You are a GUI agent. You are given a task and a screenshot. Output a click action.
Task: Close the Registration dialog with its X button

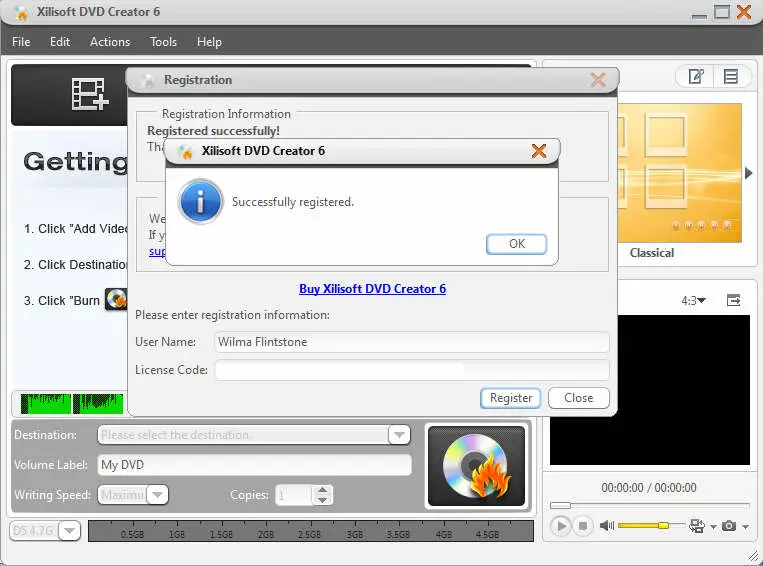point(598,80)
